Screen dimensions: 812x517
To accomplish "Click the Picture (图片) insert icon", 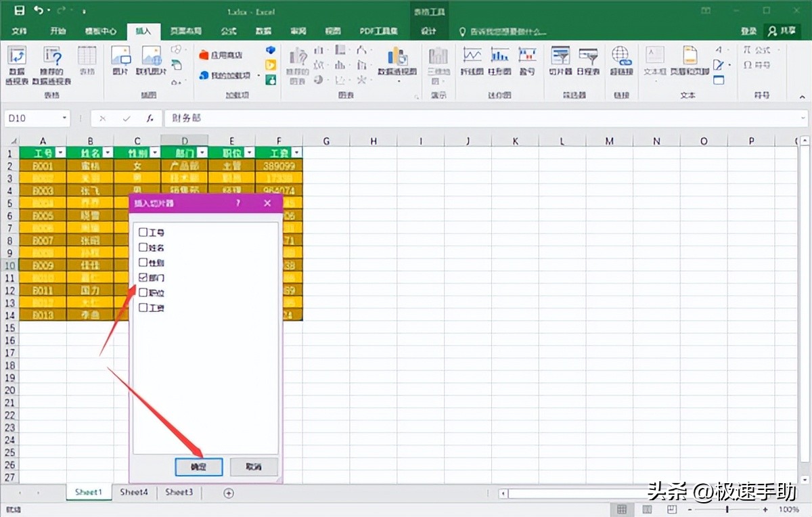I will pyautogui.click(x=120, y=61).
